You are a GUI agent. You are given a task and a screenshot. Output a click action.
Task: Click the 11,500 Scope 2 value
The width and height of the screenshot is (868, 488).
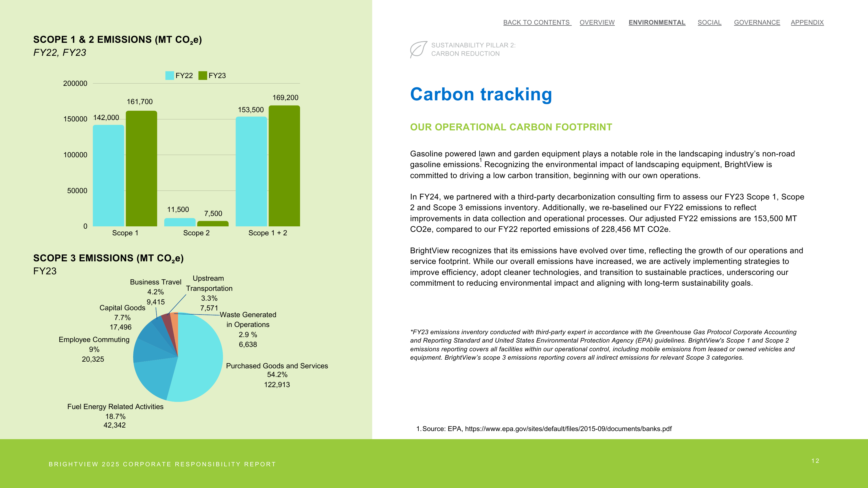[178, 210]
